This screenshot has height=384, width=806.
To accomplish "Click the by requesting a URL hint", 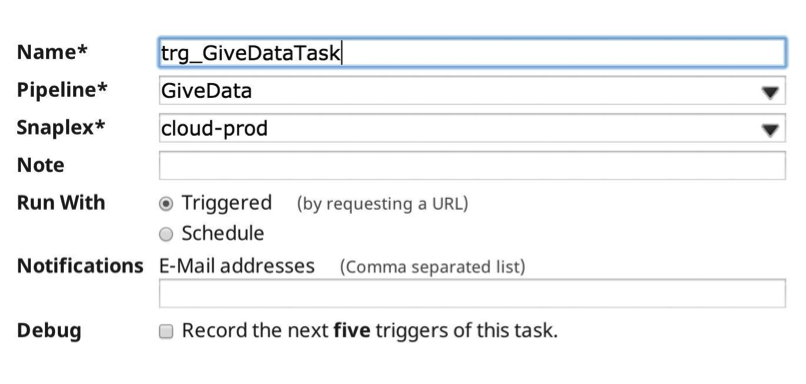I will point(382,204).
